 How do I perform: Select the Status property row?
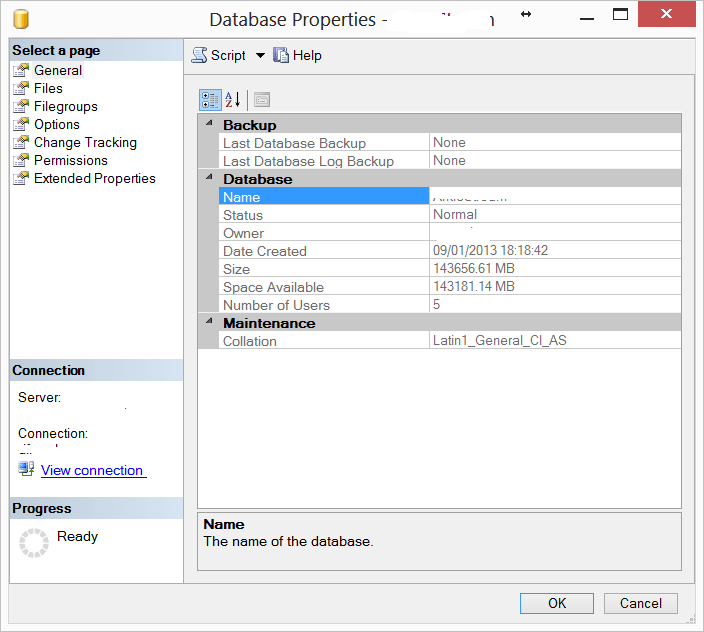(450, 214)
